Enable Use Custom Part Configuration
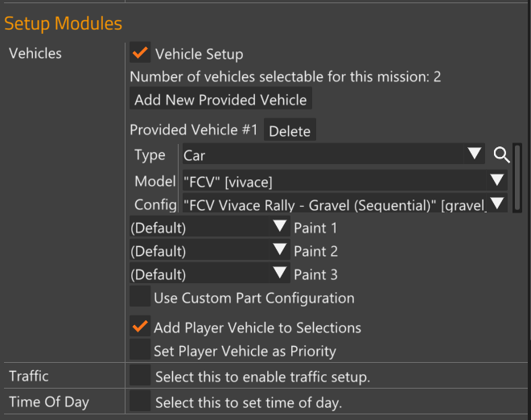This screenshot has height=420, width=531. tap(140, 298)
